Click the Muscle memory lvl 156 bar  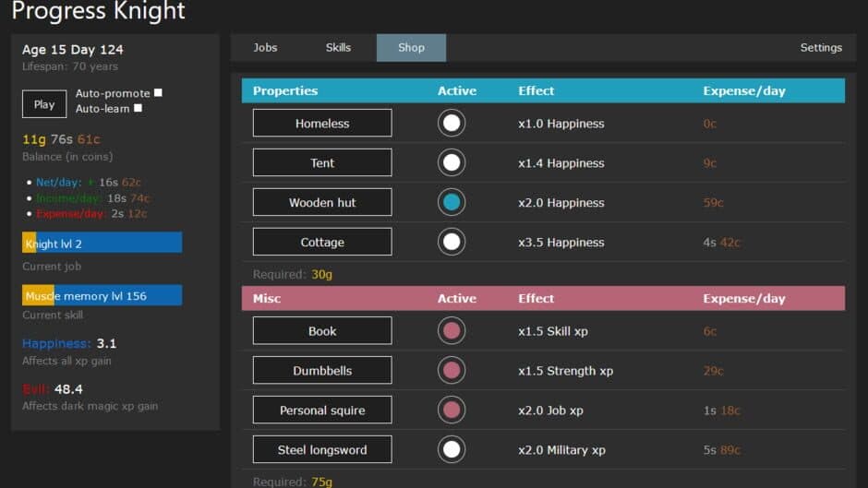tap(102, 296)
